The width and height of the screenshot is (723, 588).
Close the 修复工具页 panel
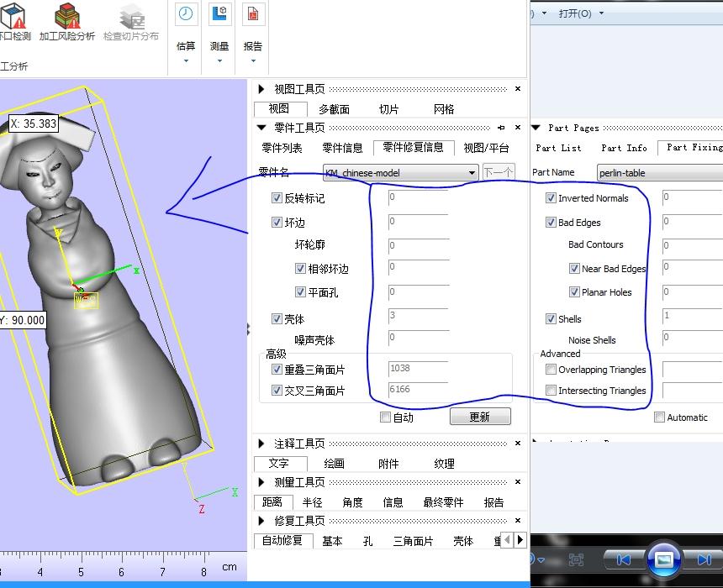pyautogui.click(x=518, y=520)
